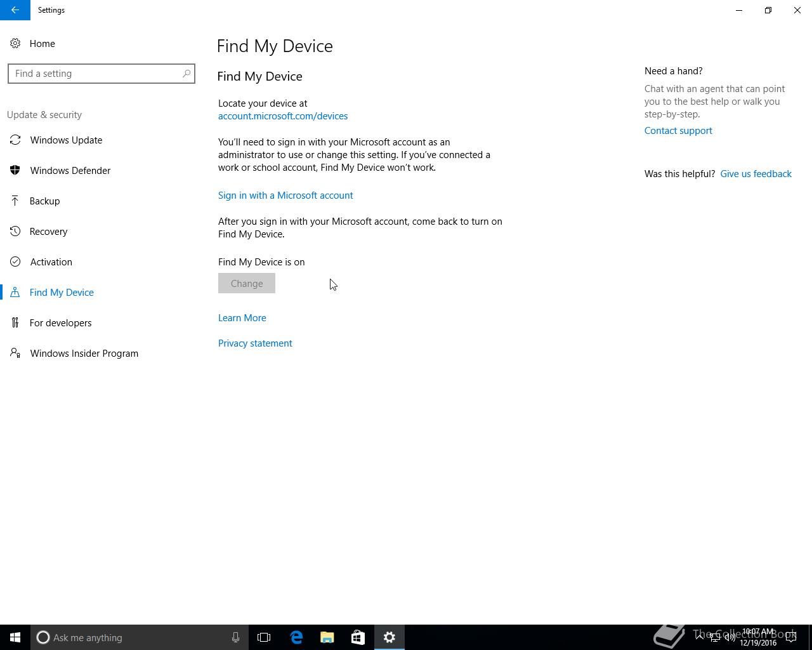Click the Find a setting search box
This screenshot has width=812, height=650.
tap(101, 74)
